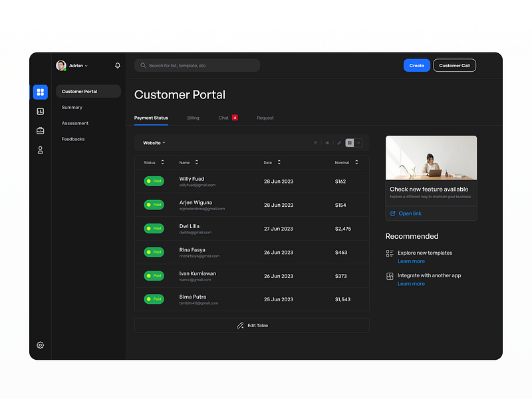The width and height of the screenshot is (532, 399).
Task: Click the Customer Call button
Action: (x=454, y=65)
